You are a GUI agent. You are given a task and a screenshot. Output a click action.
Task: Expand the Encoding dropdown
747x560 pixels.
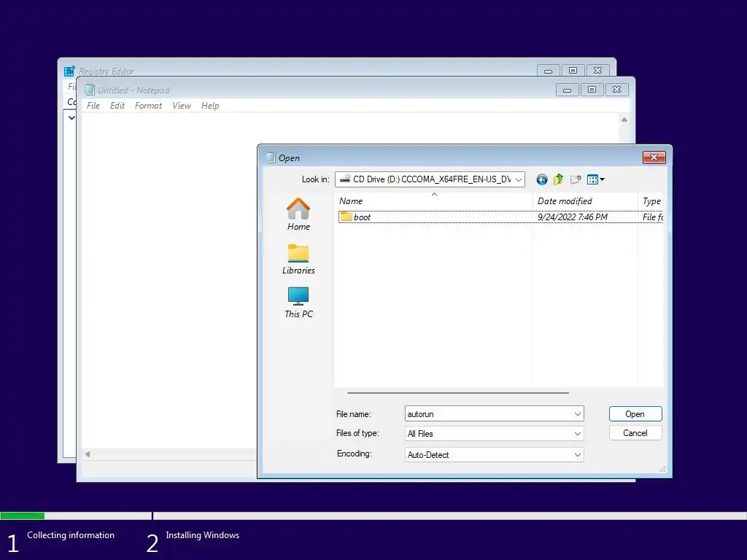(578, 455)
